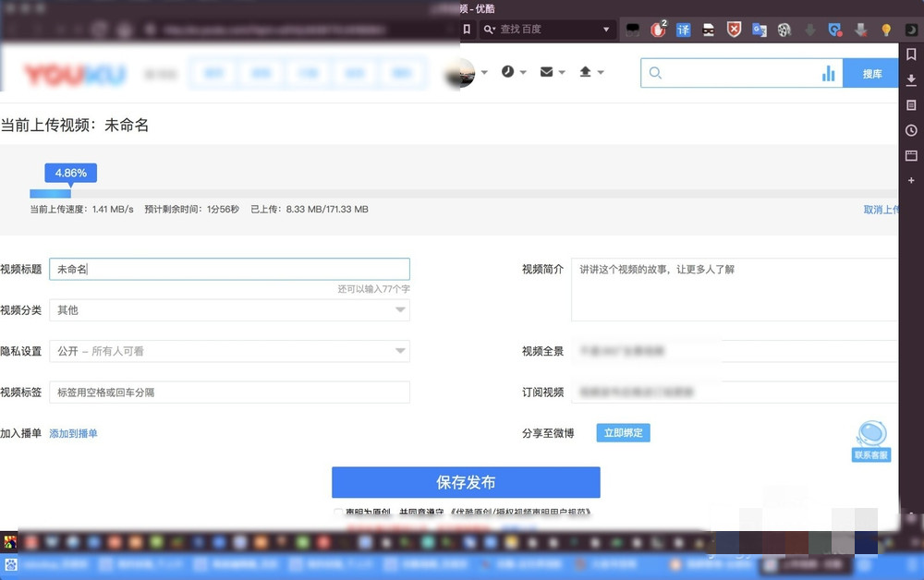Click the lightbulb extension icon
Image resolution: width=924 pixels, height=580 pixels.
[886, 30]
